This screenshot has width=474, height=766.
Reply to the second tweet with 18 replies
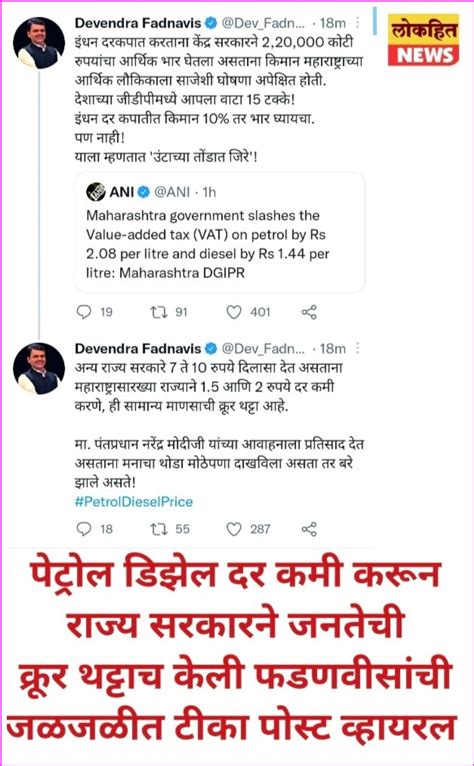point(84,529)
